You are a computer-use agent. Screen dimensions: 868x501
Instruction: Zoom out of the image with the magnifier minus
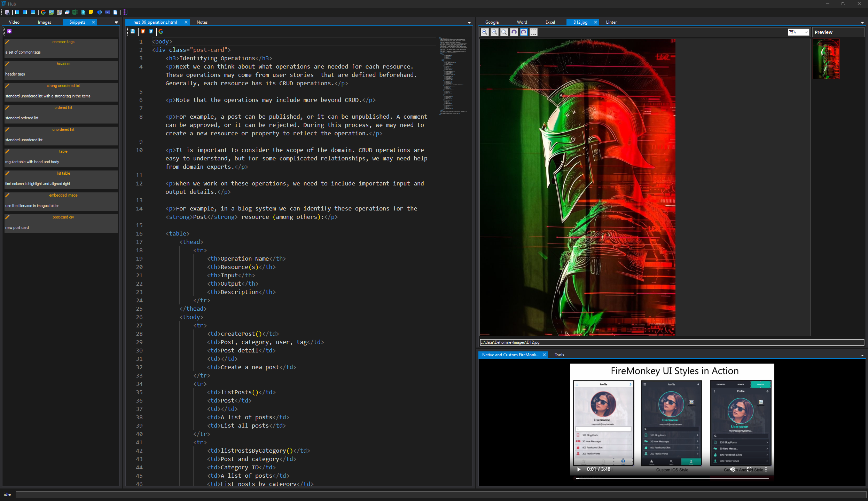(494, 32)
